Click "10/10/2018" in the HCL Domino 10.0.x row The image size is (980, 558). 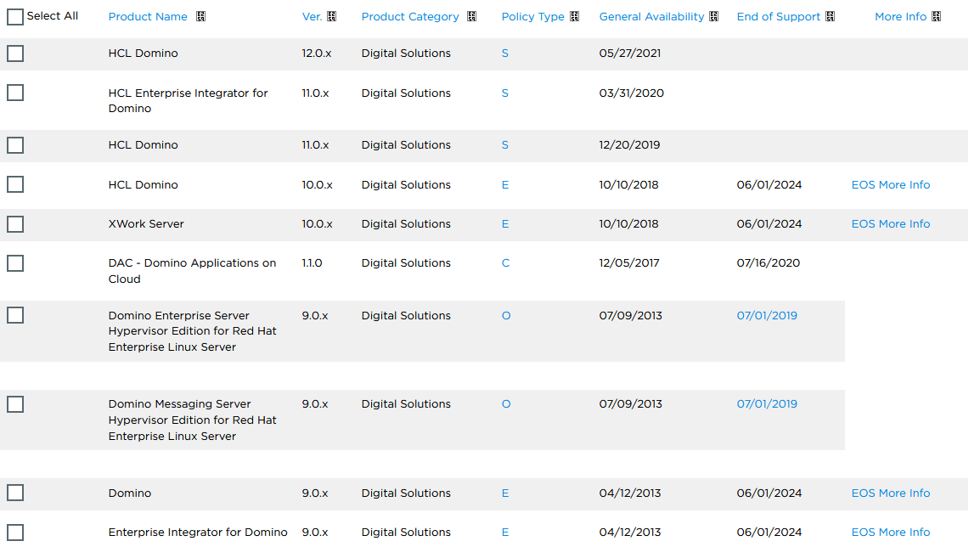628,185
